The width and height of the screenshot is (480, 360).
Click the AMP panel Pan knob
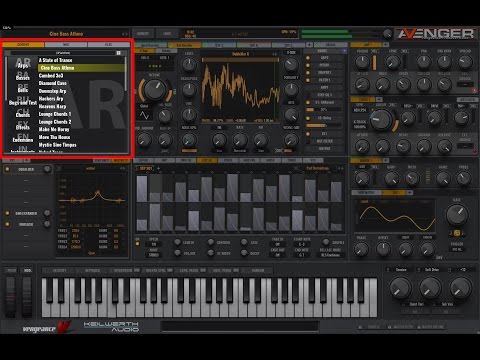click(x=424, y=62)
